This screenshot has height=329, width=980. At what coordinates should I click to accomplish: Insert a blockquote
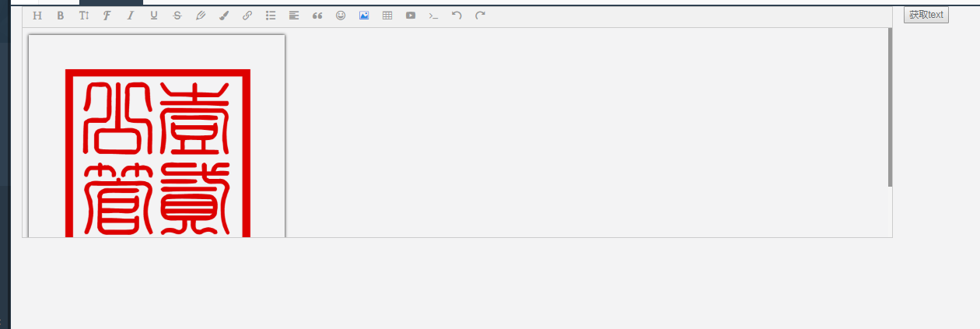pyautogui.click(x=317, y=16)
